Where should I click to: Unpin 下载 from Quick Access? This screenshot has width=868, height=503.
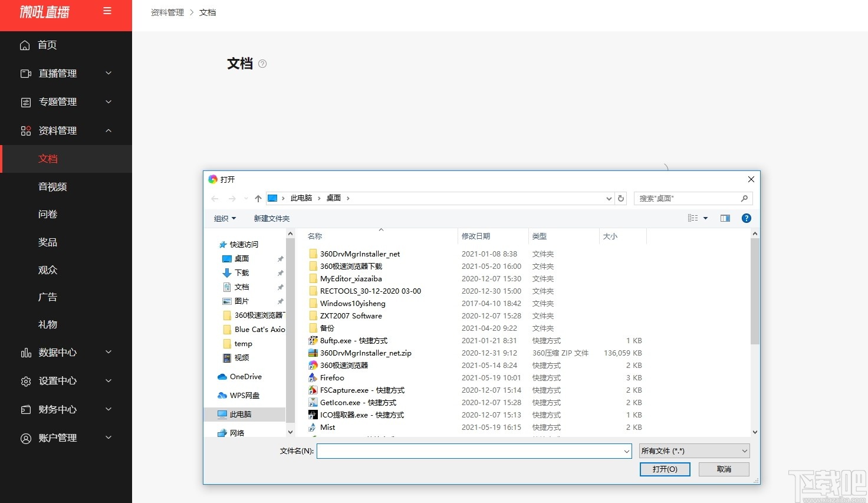point(281,272)
